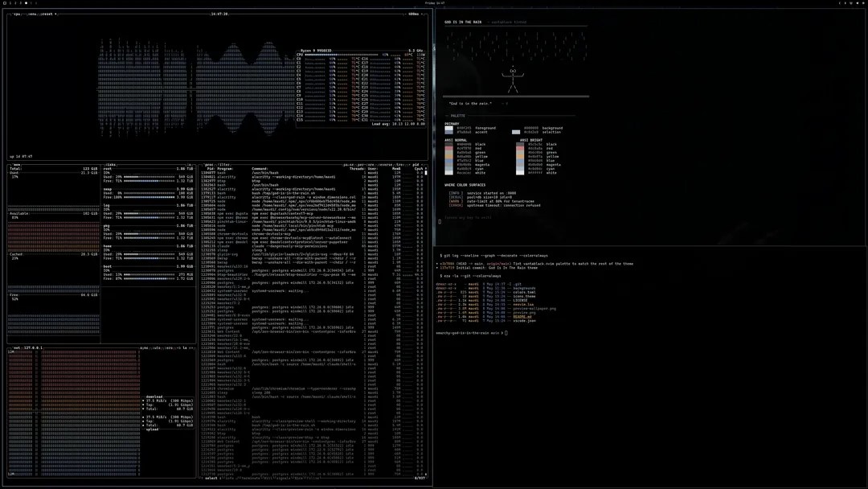Click Nice in btop bottom bar
The image size is (868, 489).
298,478
